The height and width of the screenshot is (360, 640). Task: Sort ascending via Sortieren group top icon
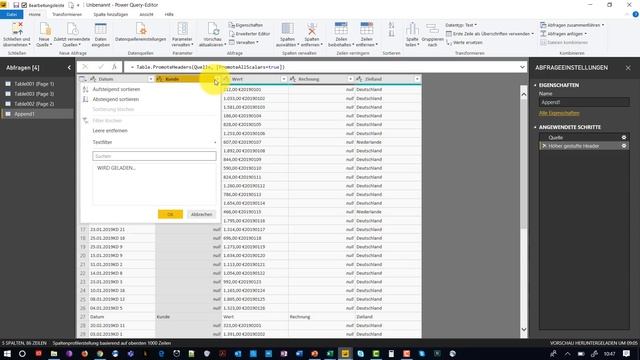pyautogui.click(x=391, y=26)
